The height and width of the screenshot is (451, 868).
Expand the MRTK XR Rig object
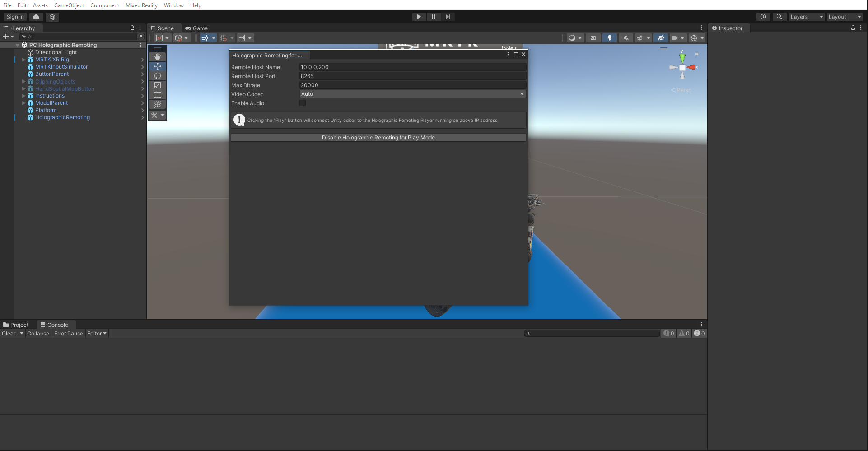[x=23, y=60]
